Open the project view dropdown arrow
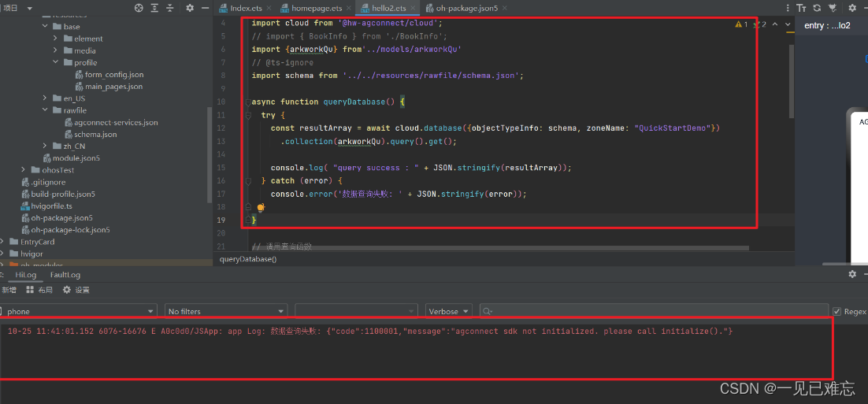 tap(29, 9)
